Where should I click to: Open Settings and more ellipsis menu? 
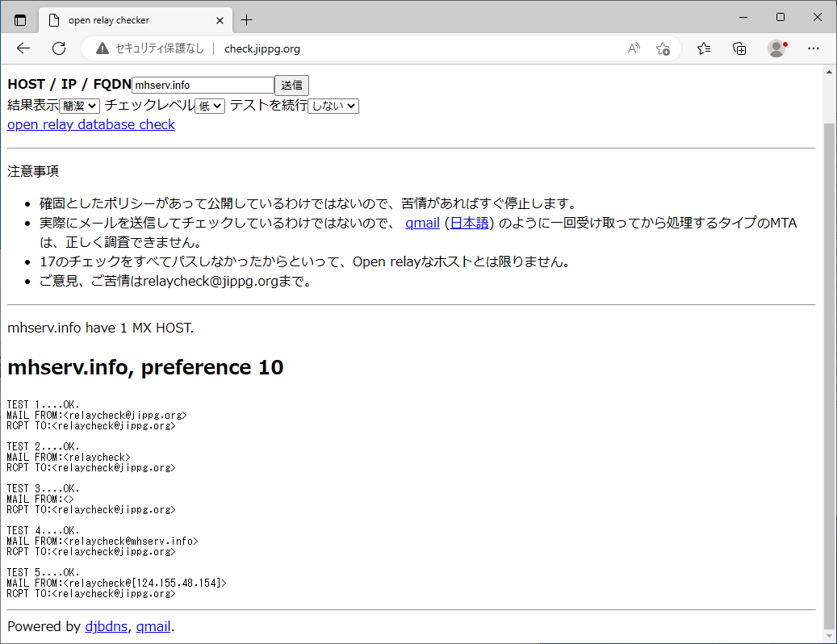point(814,48)
